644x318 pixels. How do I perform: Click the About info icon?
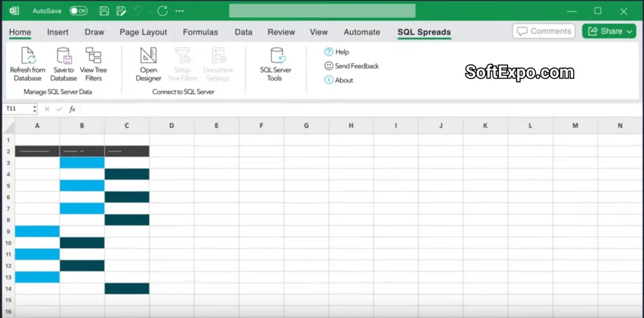(328, 80)
